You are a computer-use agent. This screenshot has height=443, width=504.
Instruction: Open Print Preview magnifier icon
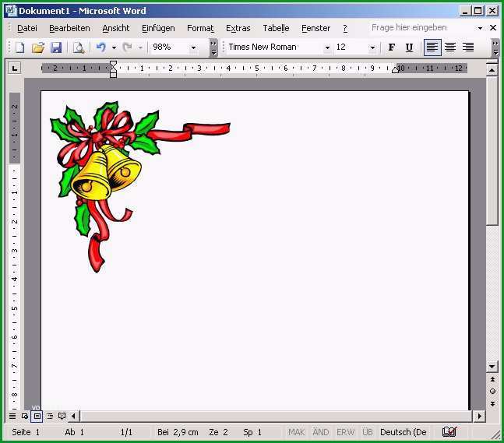(79, 47)
